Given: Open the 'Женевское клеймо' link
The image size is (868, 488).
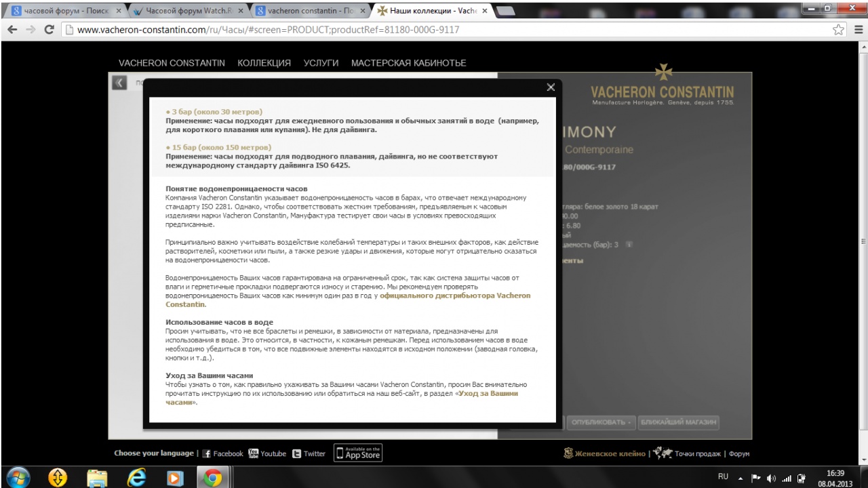Looking at the screenshot, I should point(605,453).
